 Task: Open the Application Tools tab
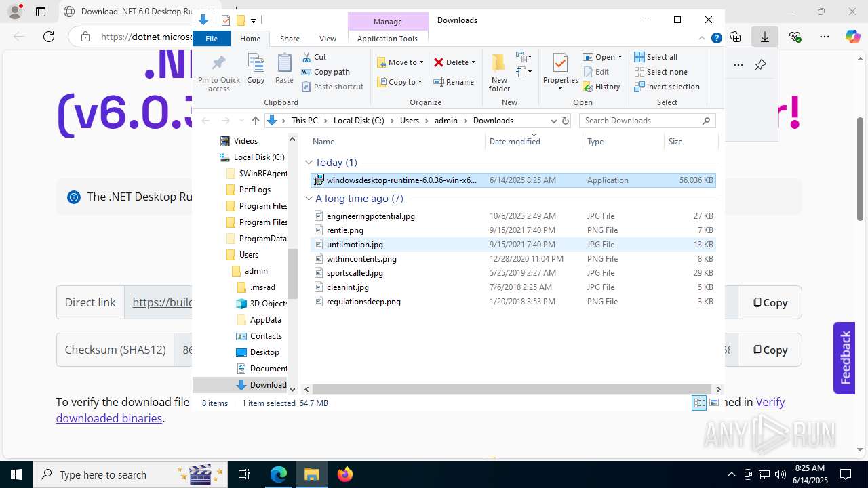point(387,39)
